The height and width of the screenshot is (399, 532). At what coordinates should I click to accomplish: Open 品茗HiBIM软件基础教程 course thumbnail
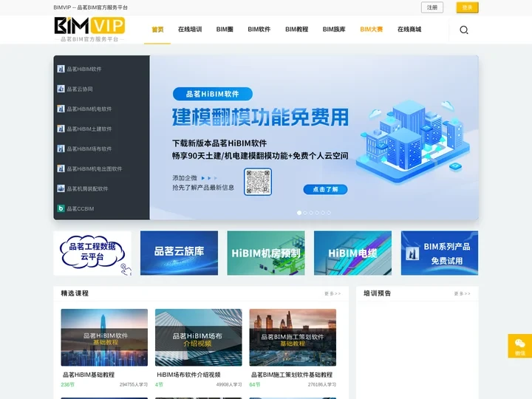pos(104,337)
